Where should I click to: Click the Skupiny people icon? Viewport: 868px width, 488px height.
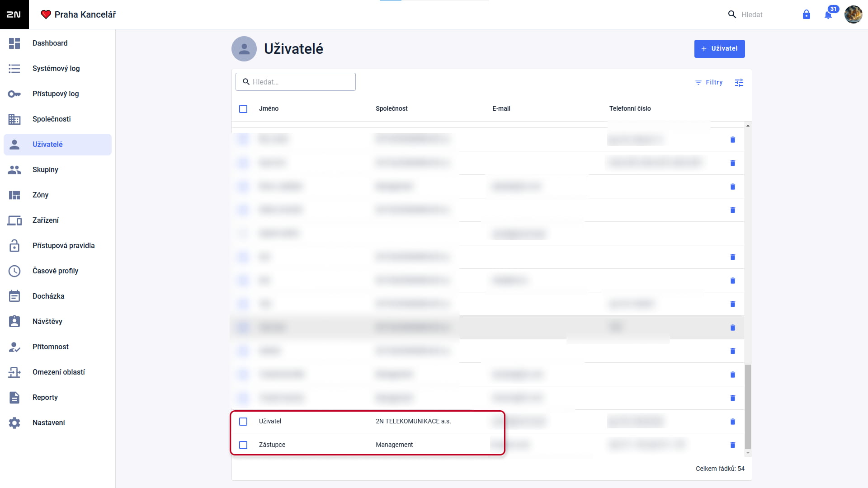[x=14, y=170]
